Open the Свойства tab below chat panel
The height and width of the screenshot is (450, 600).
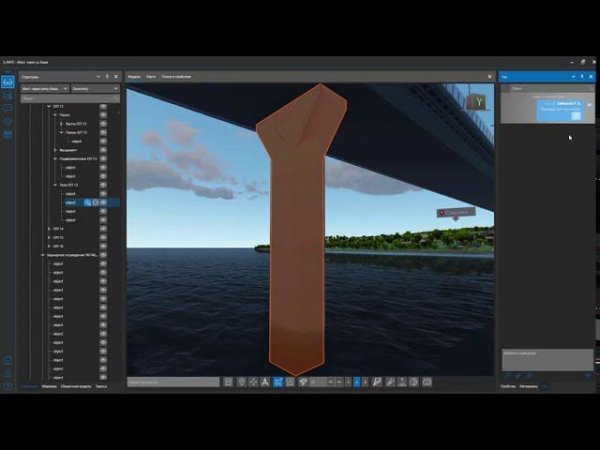click(508, 386)
